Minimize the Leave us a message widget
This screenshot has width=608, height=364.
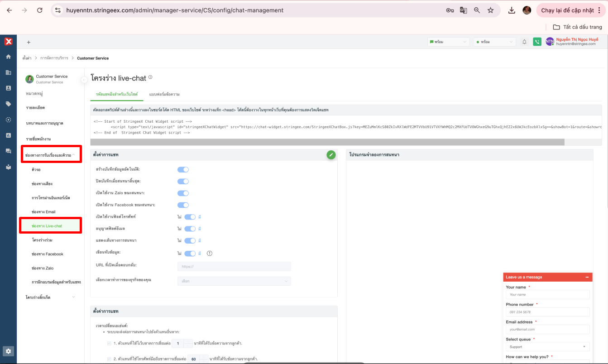[587, 277]
